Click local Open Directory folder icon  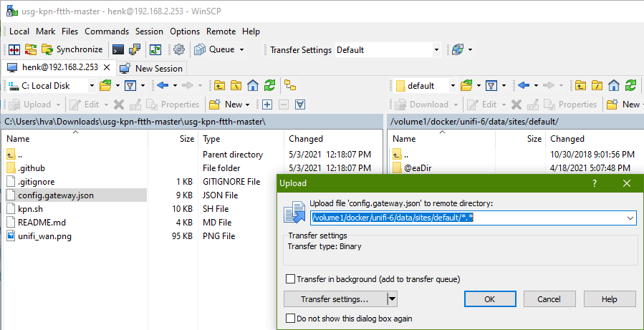pos(105,86)
